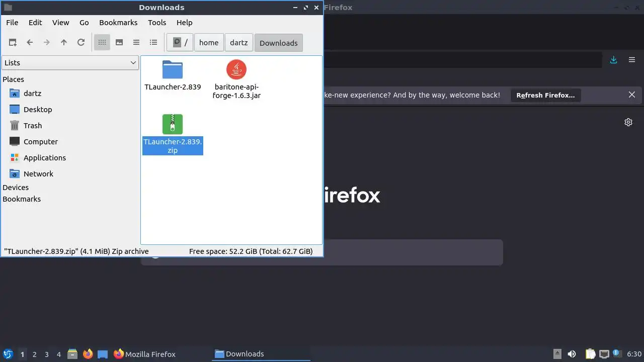The image size is (644, 362).
Task: Go forward in folder history
Action: 47,43
